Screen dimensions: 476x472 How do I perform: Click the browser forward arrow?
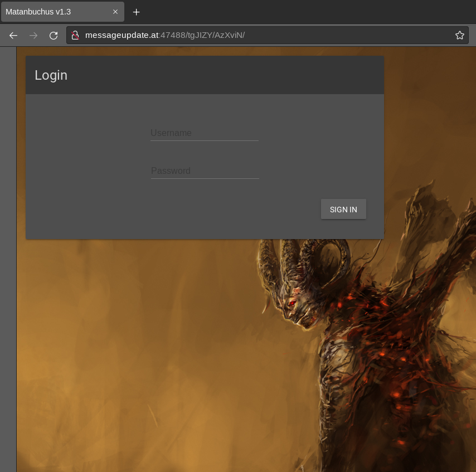(x=33, y=36)
